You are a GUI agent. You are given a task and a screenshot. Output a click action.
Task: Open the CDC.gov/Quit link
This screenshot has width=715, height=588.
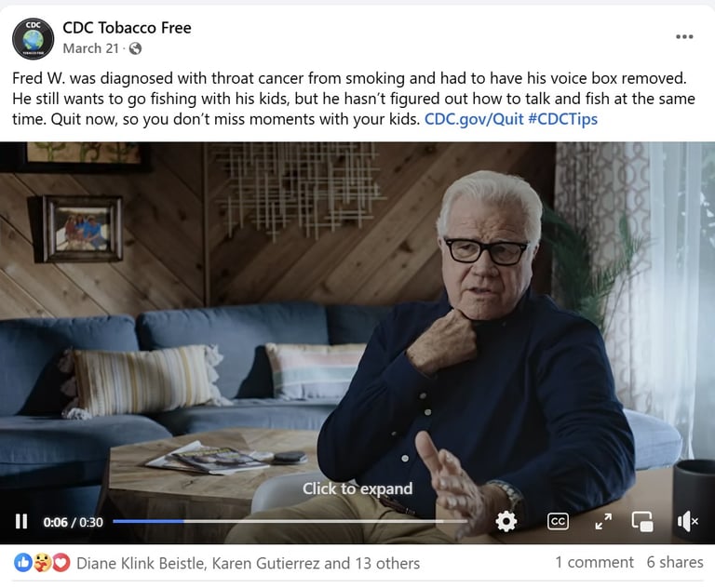pos(474,119)
